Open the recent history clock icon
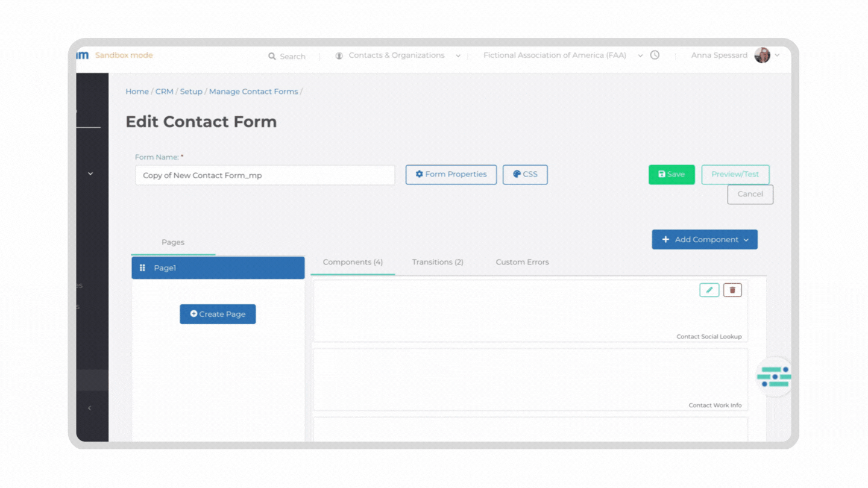Screen dimensions: 868x488 point(655,55)
